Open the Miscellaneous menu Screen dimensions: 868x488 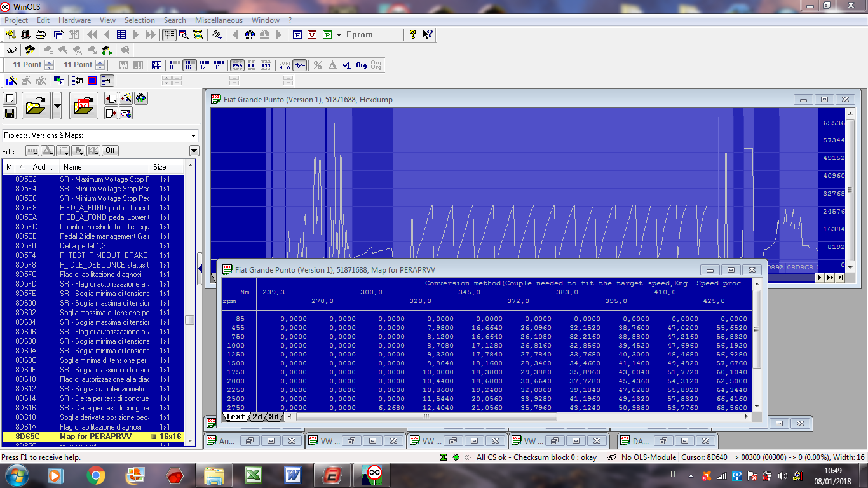tap(220, 20)
